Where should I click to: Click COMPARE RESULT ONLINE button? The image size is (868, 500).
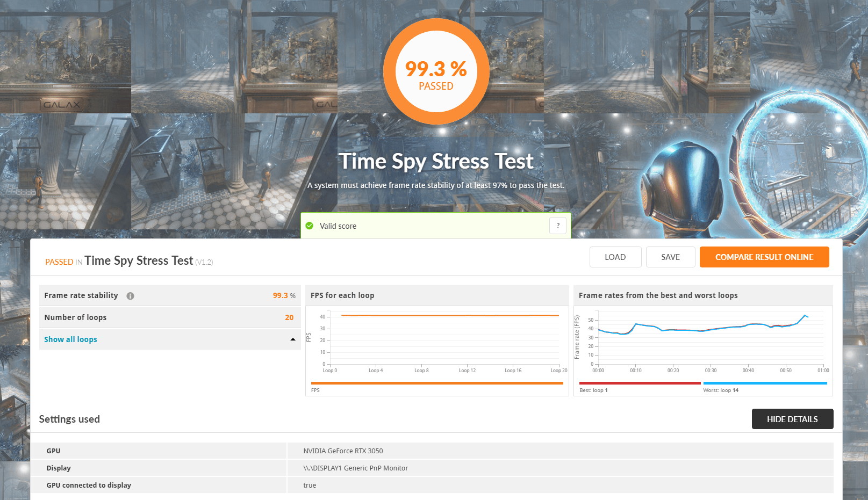pos(764,257)
